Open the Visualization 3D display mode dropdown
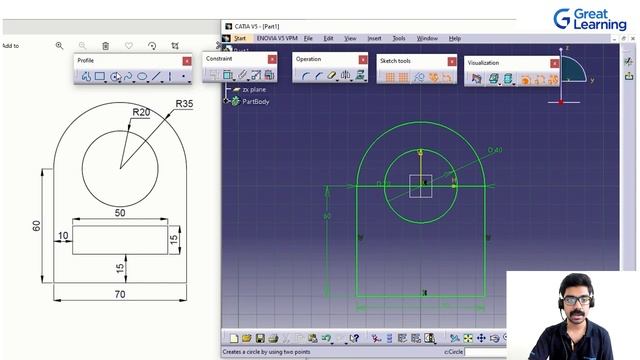The image size is (640, 360). tap(499, 84)
